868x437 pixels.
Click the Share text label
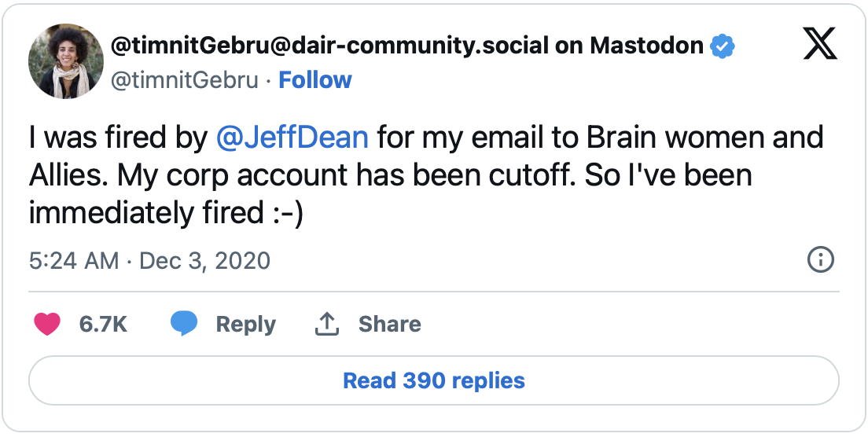(x=389, y=324)
